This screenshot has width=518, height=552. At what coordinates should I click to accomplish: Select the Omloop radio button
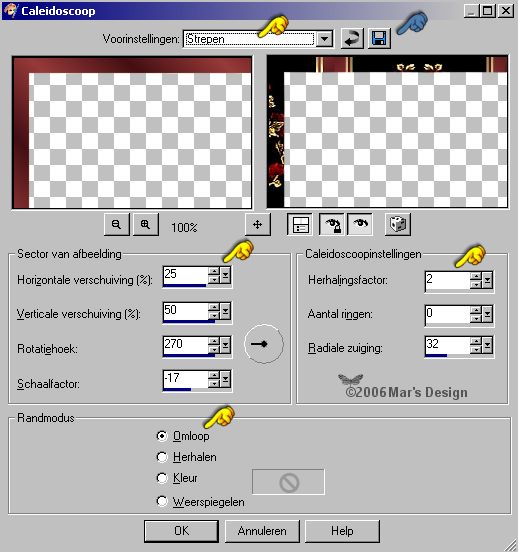pos(162,436)
